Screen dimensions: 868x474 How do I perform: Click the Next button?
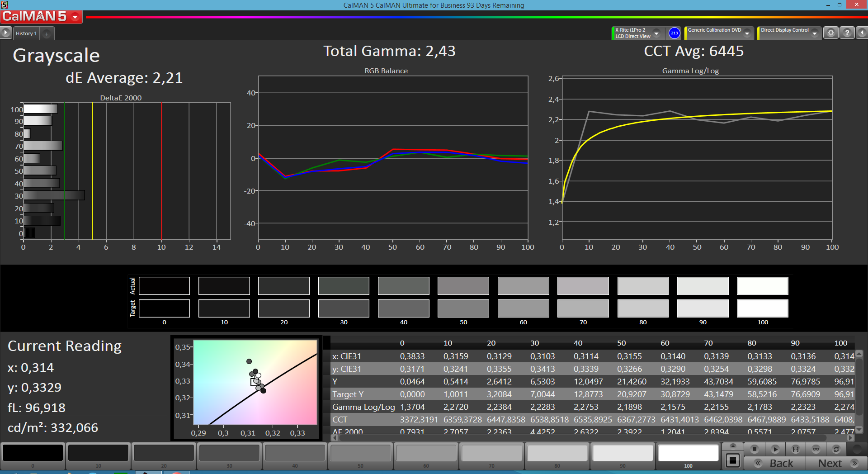tap(836, 463)
